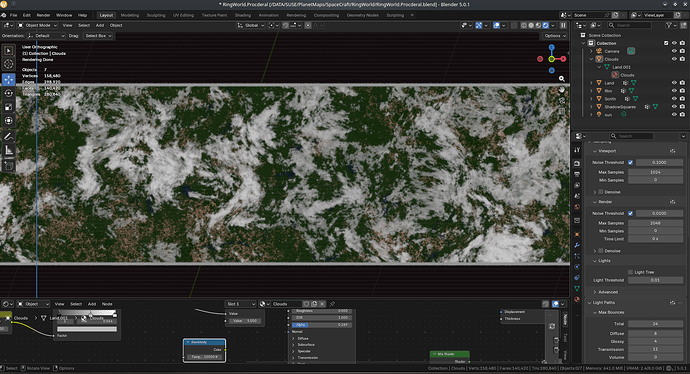The width and height of the screenshot is (690, 374).
Task: Click the Light Threshold 0.01 field
Action: coord(655,280)
